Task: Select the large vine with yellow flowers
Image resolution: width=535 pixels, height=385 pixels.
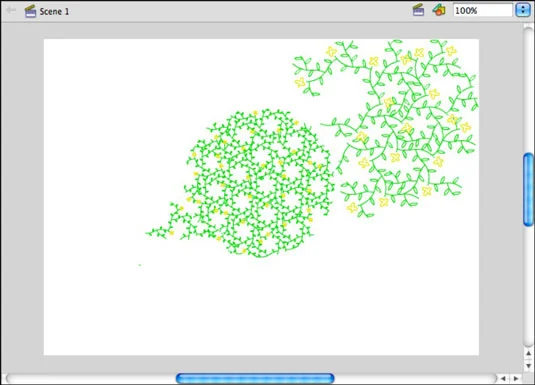Action: click(x=386, y=128)
